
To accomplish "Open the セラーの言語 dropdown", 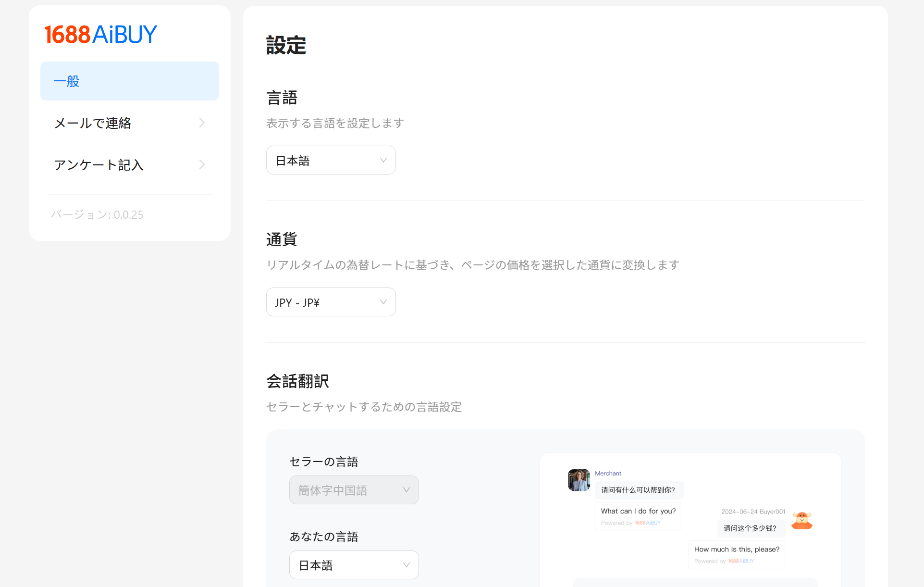I will tap(354, 490).
